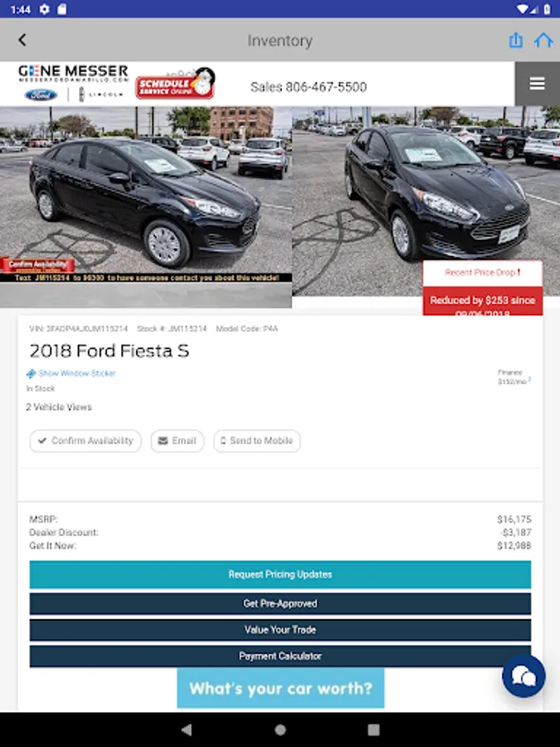Screen dimensions: 560x747
Task: Open the live chat bubble icon
Action: [x=523, y=676]
